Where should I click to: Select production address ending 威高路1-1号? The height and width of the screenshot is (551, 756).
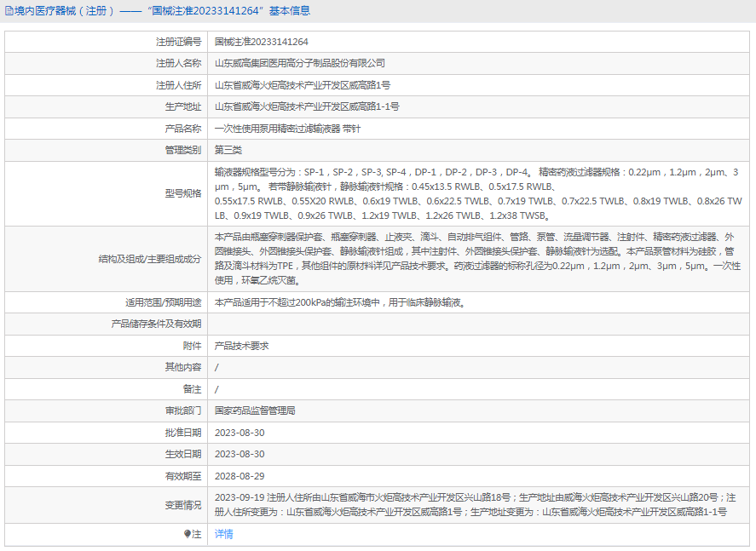(307, 107)
